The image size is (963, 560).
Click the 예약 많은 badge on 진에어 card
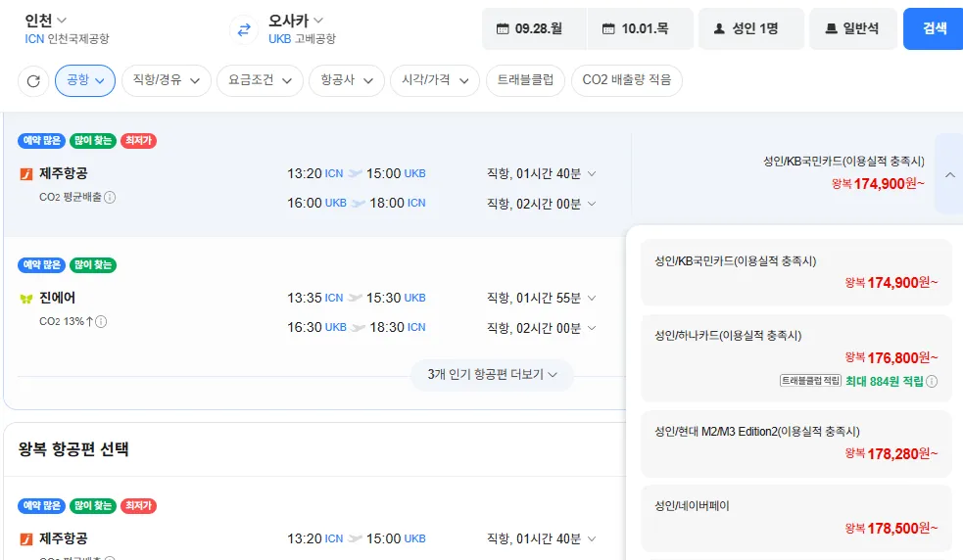(x=42, y=265)
